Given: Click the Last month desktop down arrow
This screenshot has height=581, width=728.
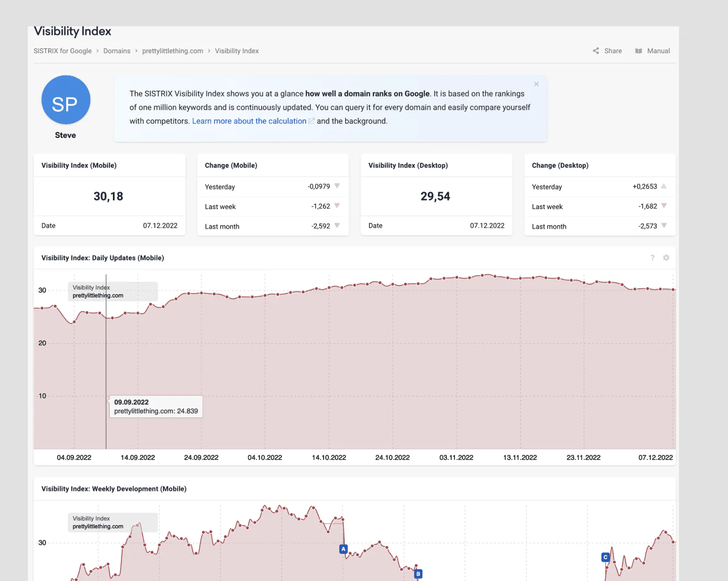Looking at the screenshot, I should pos(664,225).
